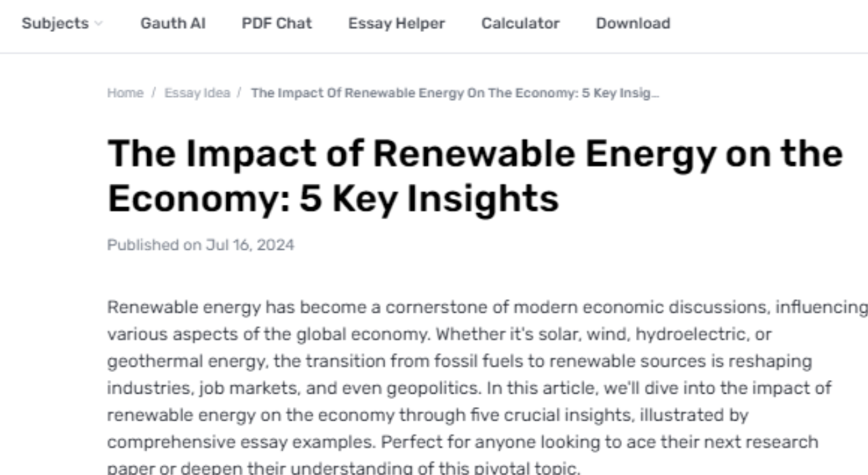Click Calculator in the menu bar
The width and height of the screenshot is (868, 475).
520,24
